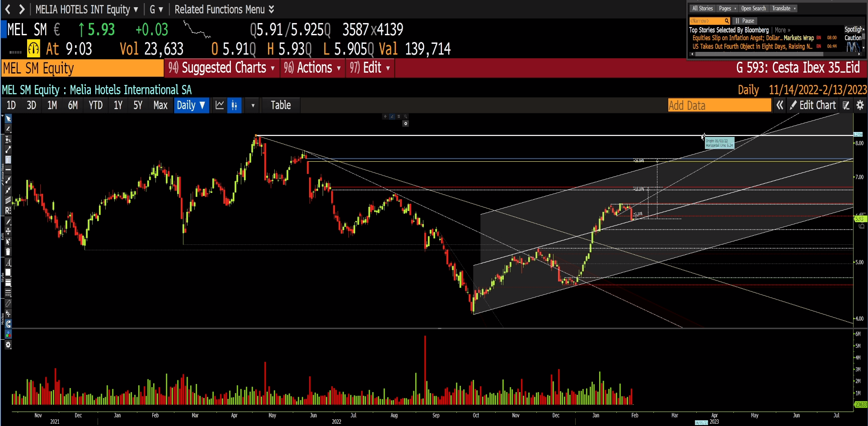Click the magnet snap mode icon
The image size is (868, 426).
click(x=8, y=324)
